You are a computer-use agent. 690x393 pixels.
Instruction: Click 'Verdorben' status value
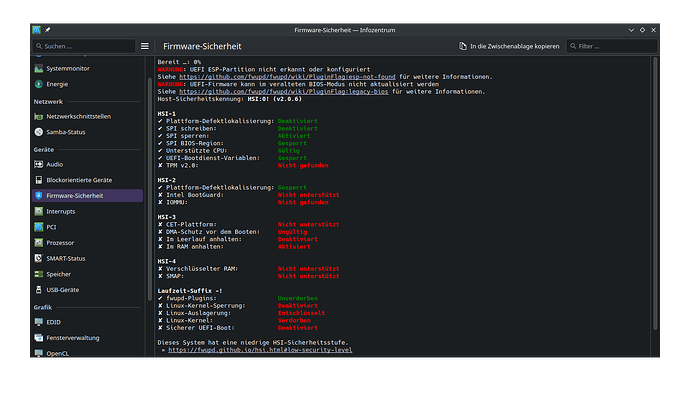(x=294, y=320)
